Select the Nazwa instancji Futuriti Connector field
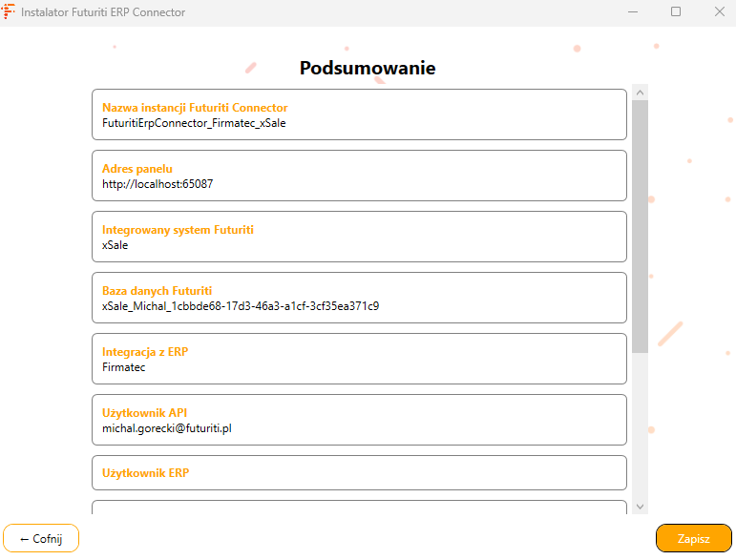Viewport: 736px width, 560px height. pyautogui.click(x=359, y=114)
